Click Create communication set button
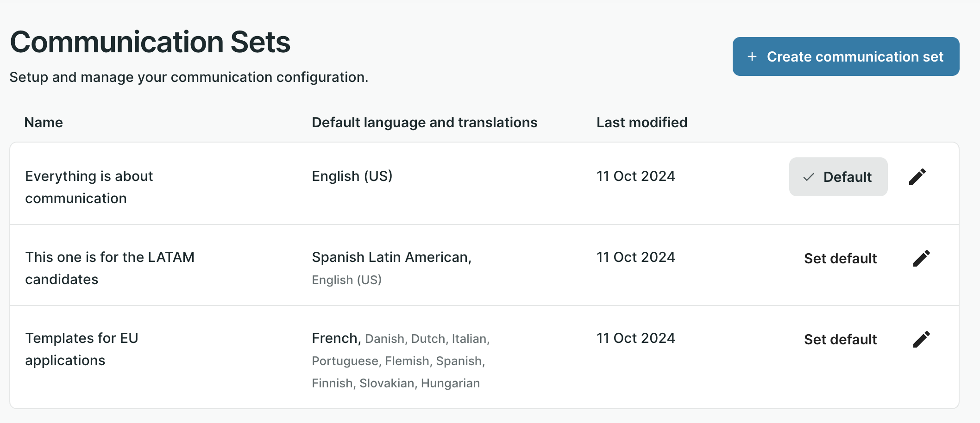 (846, 56)
